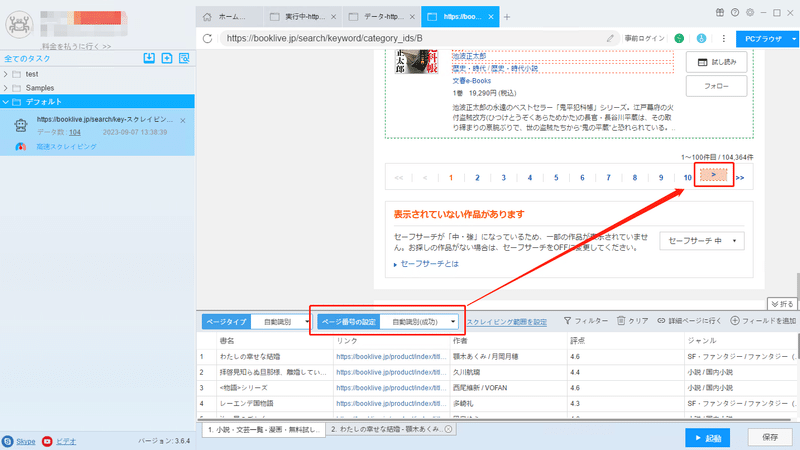This screenshot has height=450, width=800.
Task: Click the YouTube video icon at bottom
Action: point(47,441)
